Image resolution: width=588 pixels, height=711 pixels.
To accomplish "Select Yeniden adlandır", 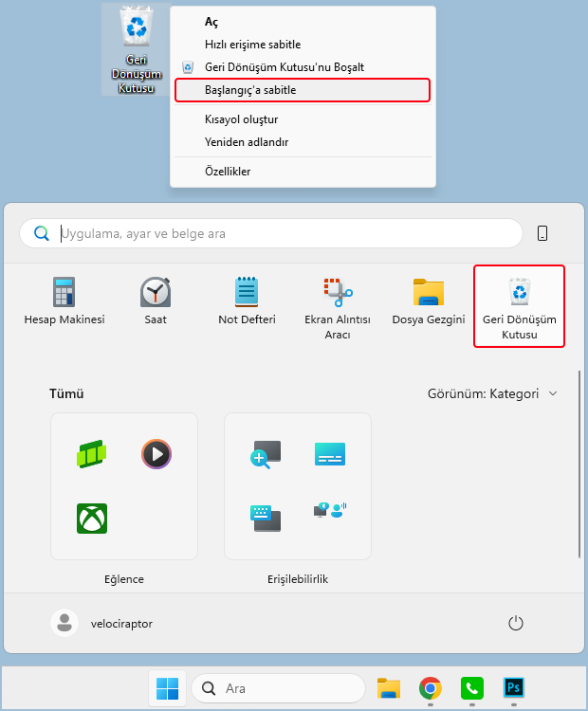I will pos(303,142).
